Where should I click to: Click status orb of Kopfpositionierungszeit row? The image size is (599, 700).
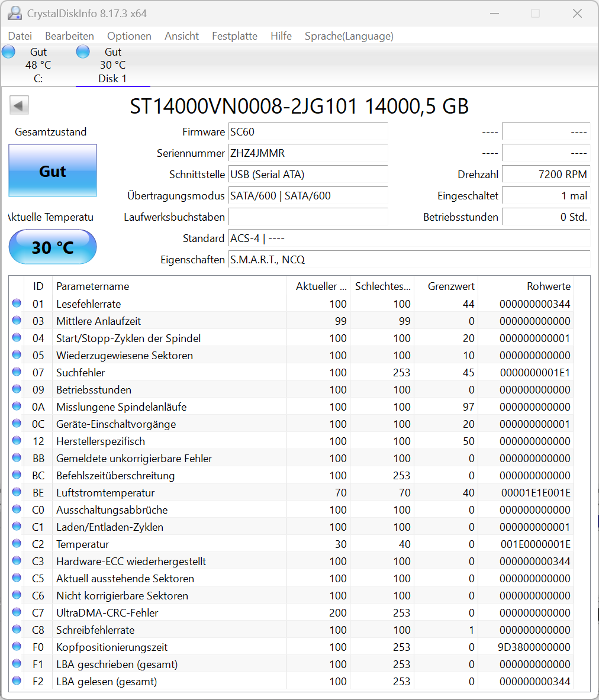click(17, 646)
